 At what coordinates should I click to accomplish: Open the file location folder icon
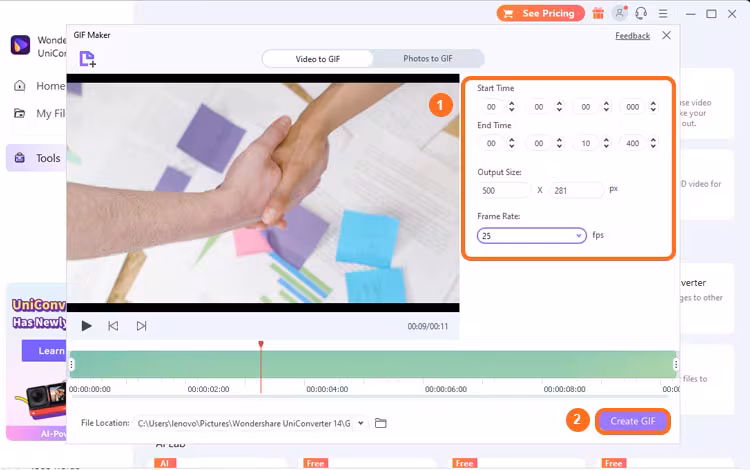point(380,423)
